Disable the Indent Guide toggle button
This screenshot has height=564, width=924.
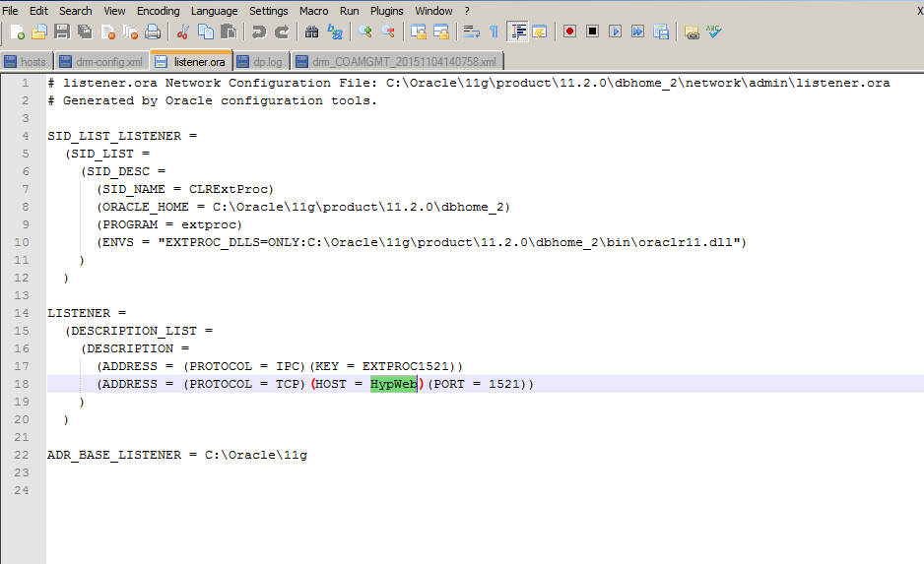[x=518, y=31]
